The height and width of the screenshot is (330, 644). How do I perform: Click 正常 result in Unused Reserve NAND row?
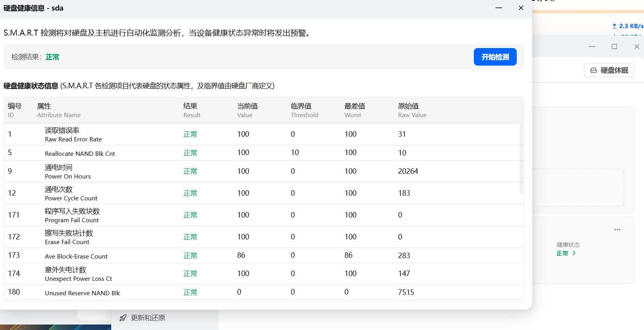click(190, 292)
